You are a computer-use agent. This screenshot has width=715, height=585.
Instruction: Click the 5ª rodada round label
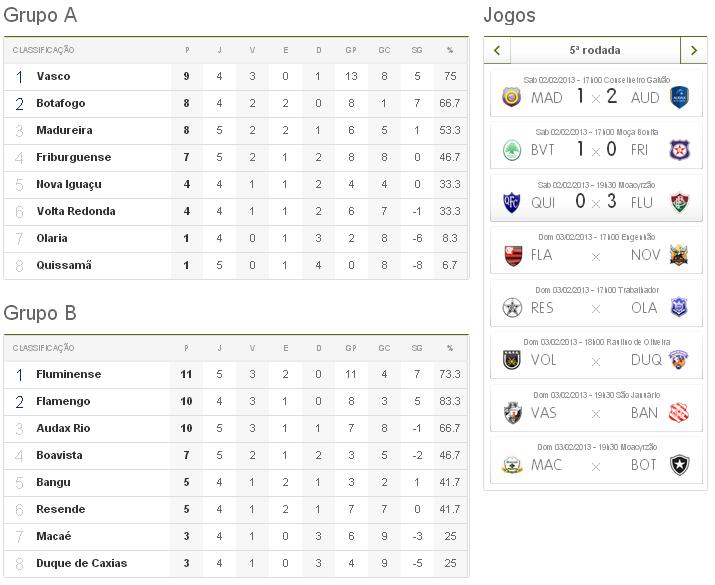[595, 50]
